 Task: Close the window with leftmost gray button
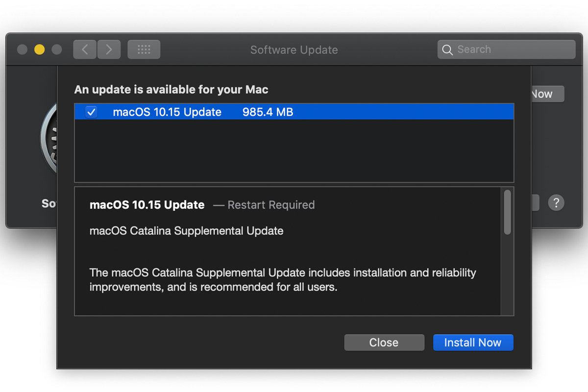22,49
